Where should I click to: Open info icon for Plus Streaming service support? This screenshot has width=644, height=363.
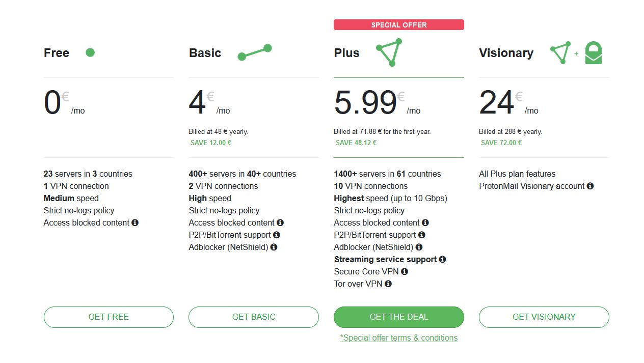coord(442,259)
